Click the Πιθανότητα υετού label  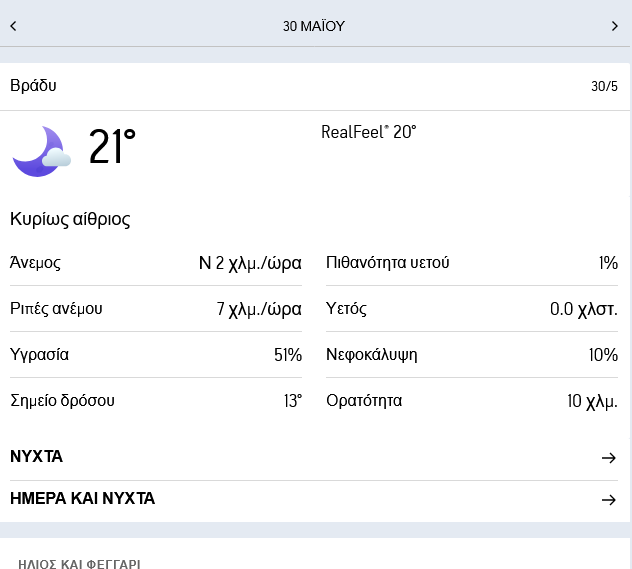pyautogui.click(x=388, y=262)
